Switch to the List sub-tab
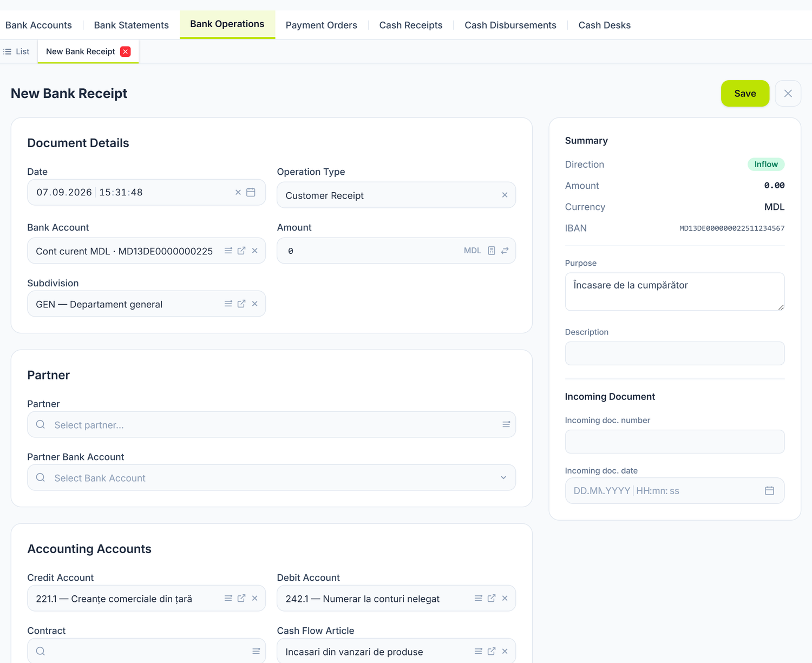812x663 pixels. tap(17, 51)
